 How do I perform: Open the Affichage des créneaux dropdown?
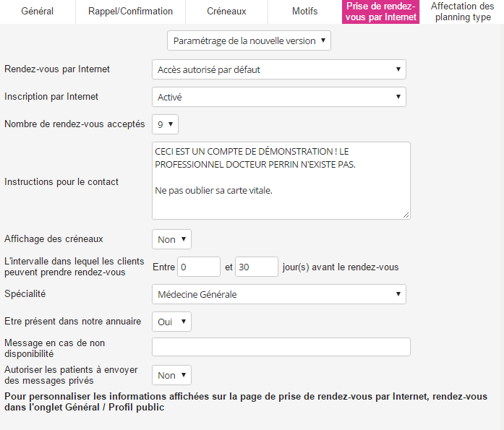(x=171, y=239)
